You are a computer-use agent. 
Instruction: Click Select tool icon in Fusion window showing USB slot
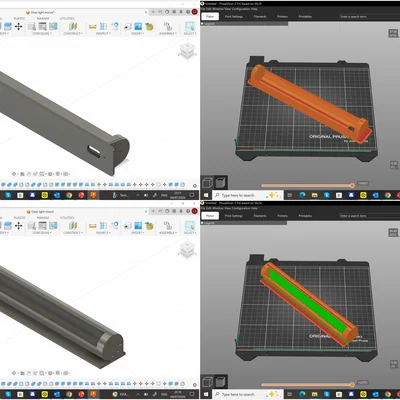coord(190,26)
